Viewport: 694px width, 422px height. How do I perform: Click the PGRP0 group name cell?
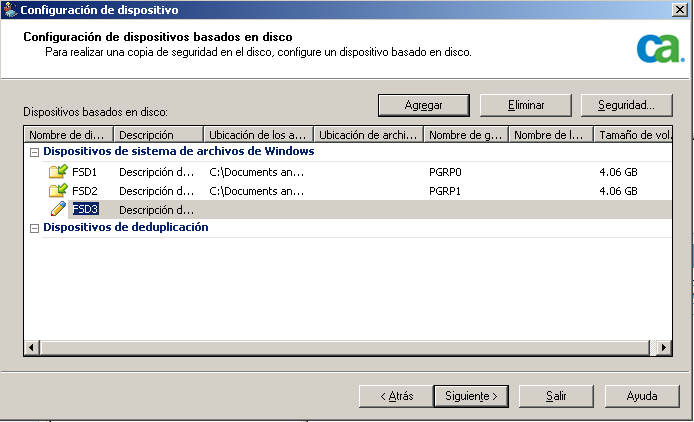coord(445,172)
